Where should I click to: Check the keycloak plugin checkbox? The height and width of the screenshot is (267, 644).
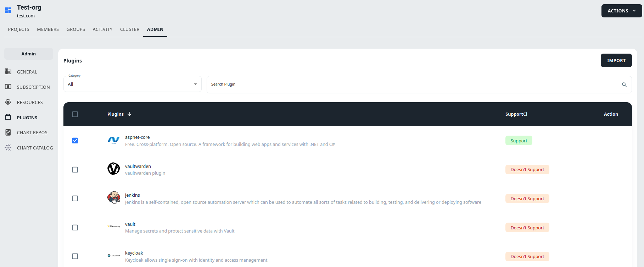75,256
